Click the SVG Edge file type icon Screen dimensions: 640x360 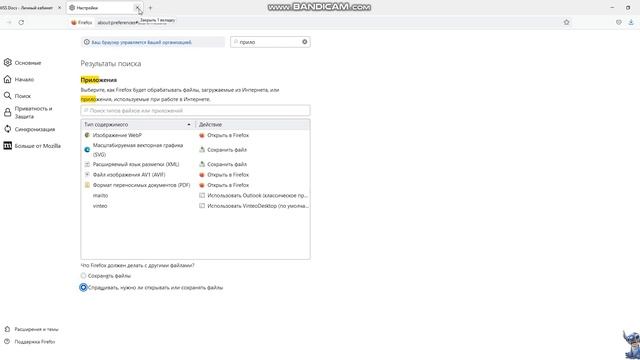coord(87,150)
